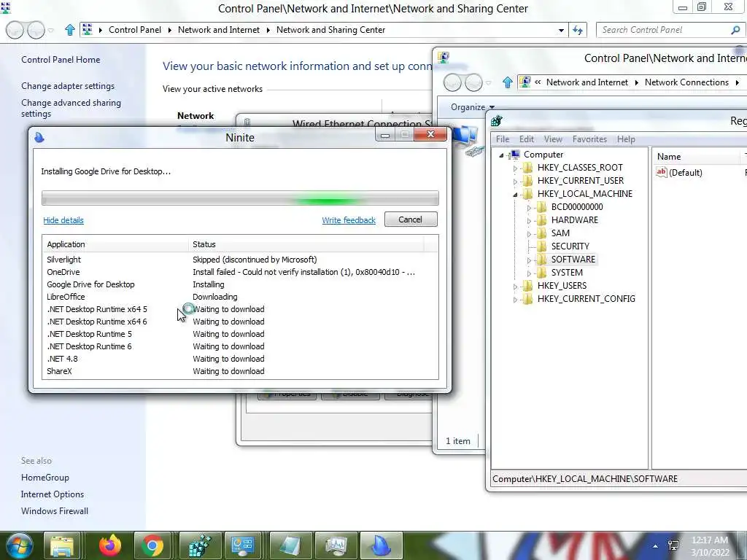Screen dimensions: 747x560
Task: Select Computer icon in registry tree
Action: (x=515, y=155)
